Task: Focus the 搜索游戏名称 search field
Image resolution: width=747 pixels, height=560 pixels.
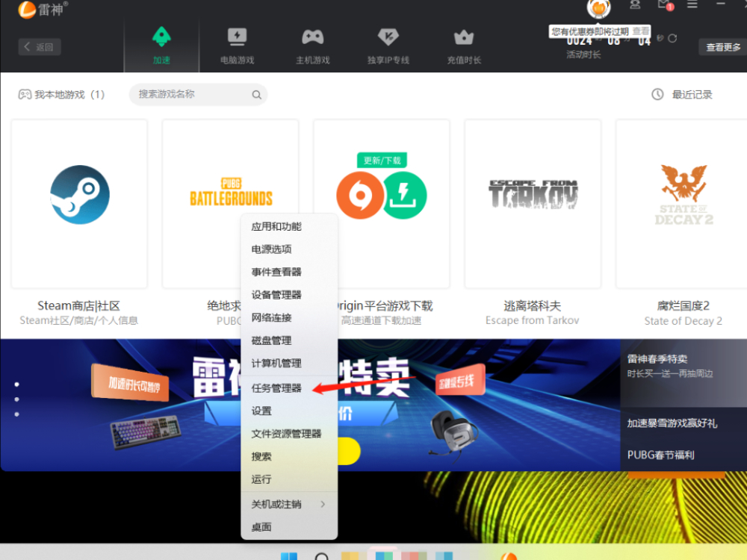Action: coord(198,94)
